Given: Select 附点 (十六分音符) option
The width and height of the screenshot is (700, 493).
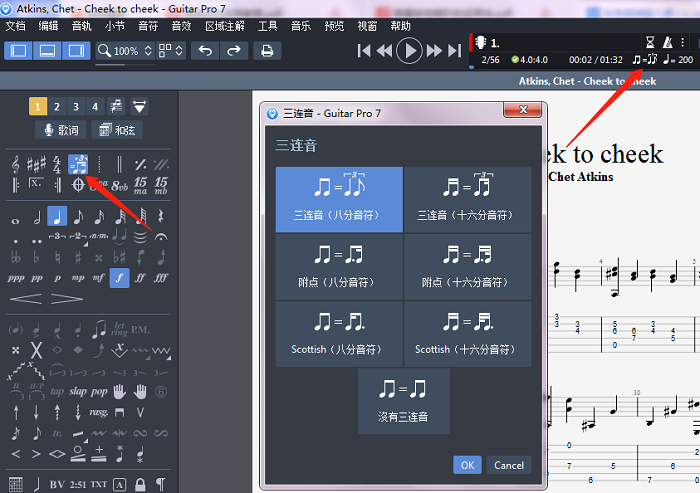Looking at the screenshot, I should (x=467, y=265).
